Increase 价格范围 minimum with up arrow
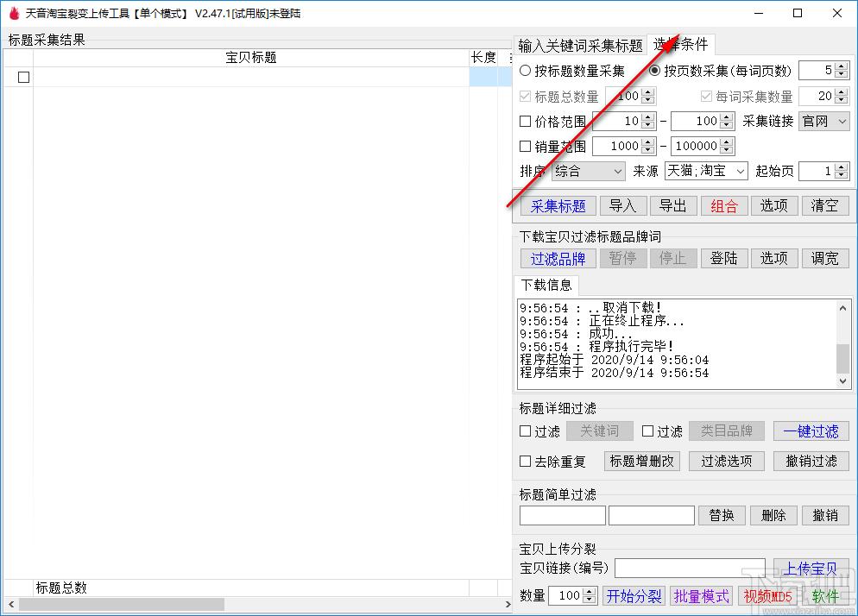 pos(648,116)
